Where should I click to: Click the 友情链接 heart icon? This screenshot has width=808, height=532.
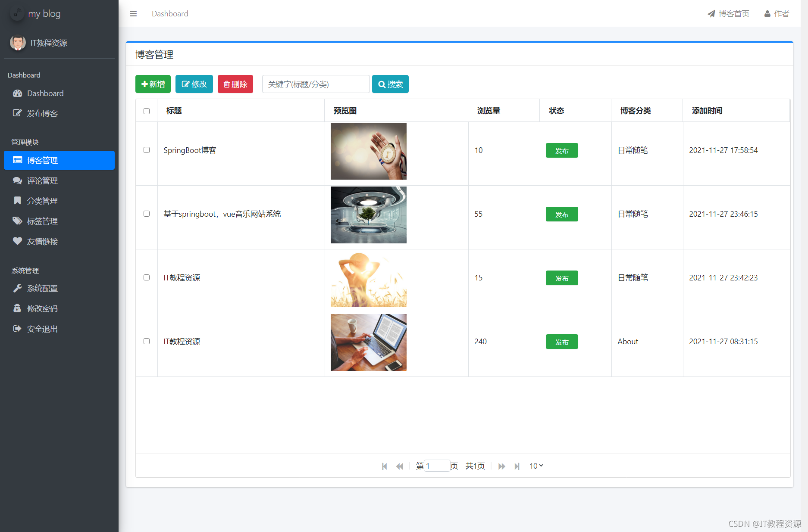point(17,241)
